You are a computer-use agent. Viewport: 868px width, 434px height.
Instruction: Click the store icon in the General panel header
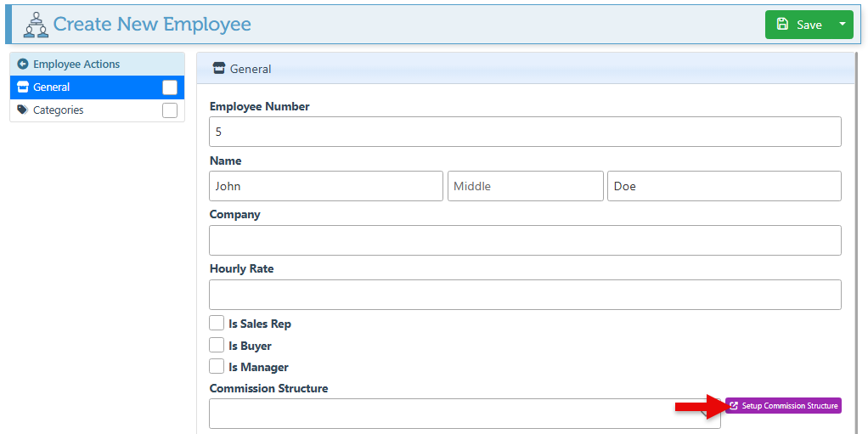[219, 69]
